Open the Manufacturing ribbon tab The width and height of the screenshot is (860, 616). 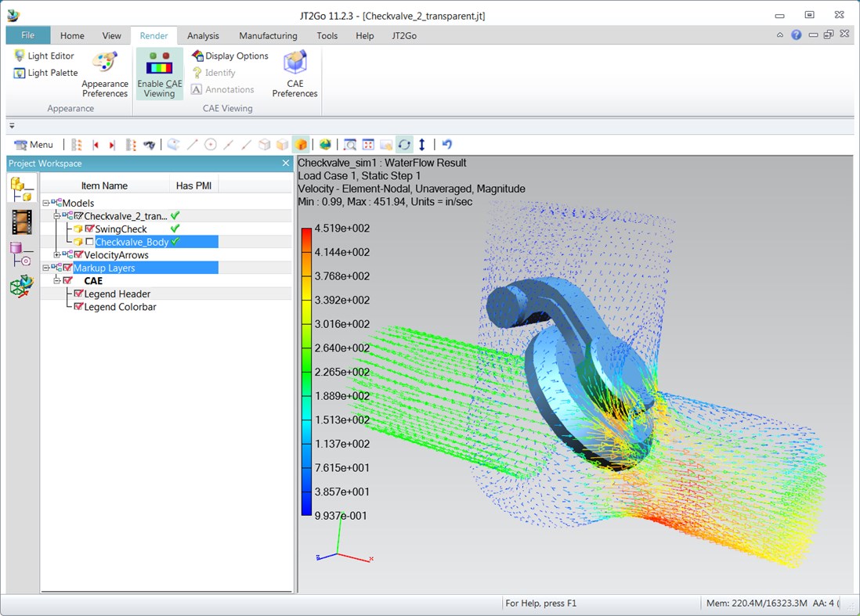tap(268, 35)
